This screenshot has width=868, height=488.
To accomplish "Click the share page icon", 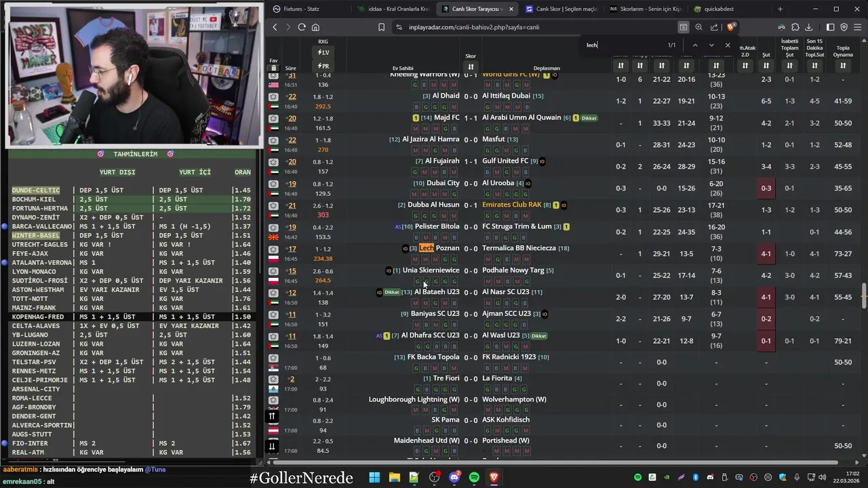I will pos(714,27).
